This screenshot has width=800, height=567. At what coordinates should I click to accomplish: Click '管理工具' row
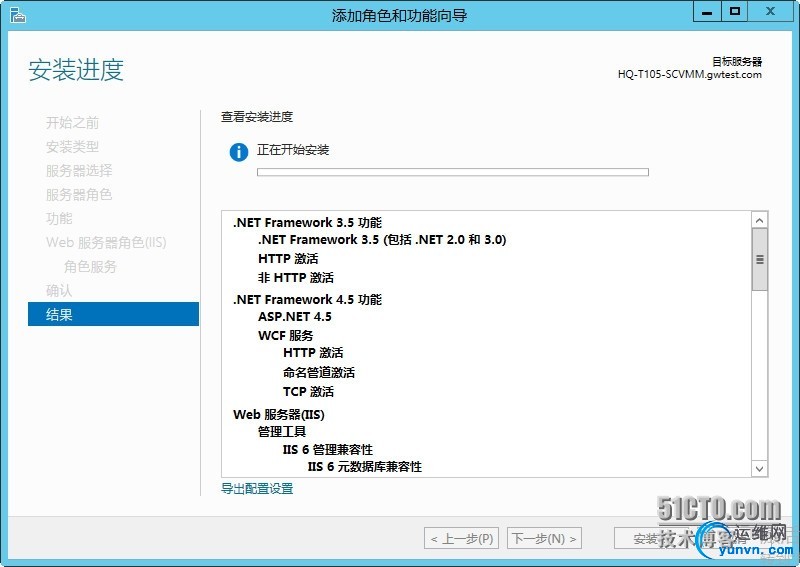[282, 431]
